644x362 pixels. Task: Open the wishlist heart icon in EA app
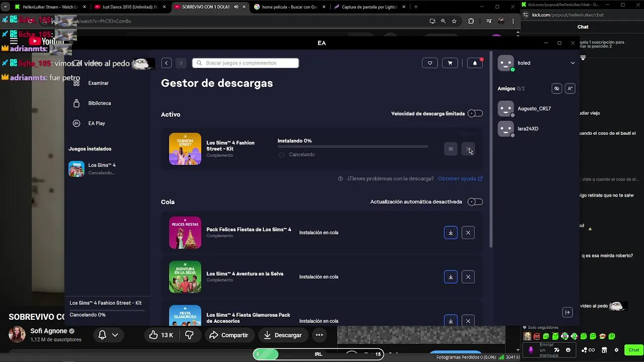click(x=430, y=63)
